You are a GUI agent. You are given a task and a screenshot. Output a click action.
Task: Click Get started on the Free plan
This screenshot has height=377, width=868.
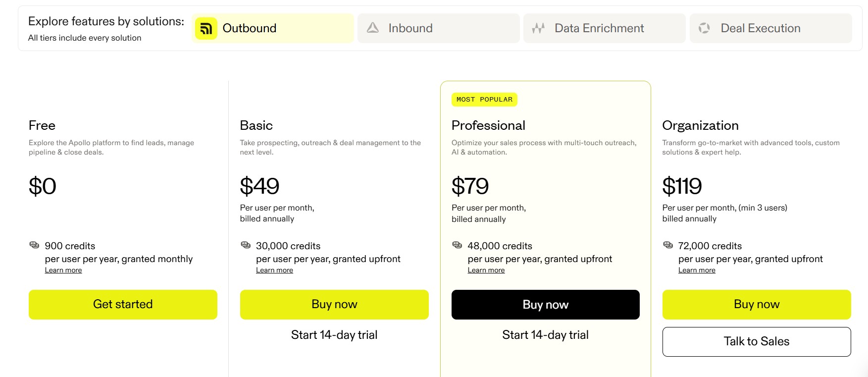pyautogui.click(x=123, y=304)
